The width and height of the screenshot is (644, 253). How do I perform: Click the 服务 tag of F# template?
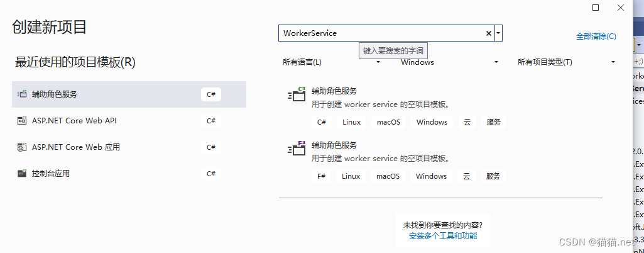tap(493, 176)
